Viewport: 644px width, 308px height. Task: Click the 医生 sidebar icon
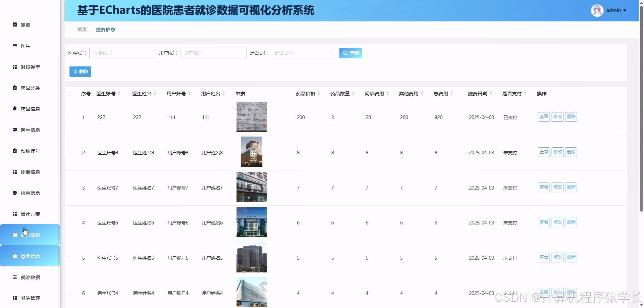(14, 46)
